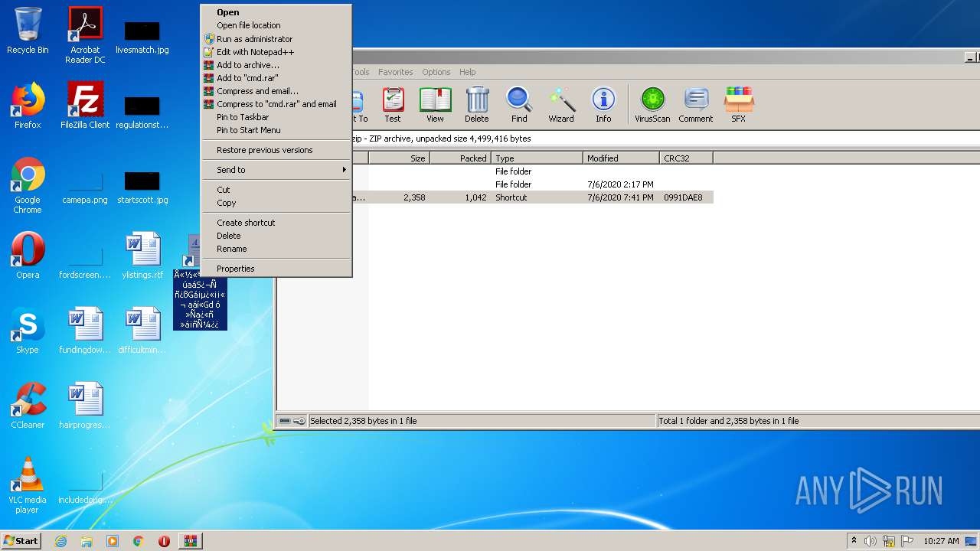Viewport: 980px width, 551px height.
Task: Click the View toolbar icon in WinRAR
Action: [435, 105]
